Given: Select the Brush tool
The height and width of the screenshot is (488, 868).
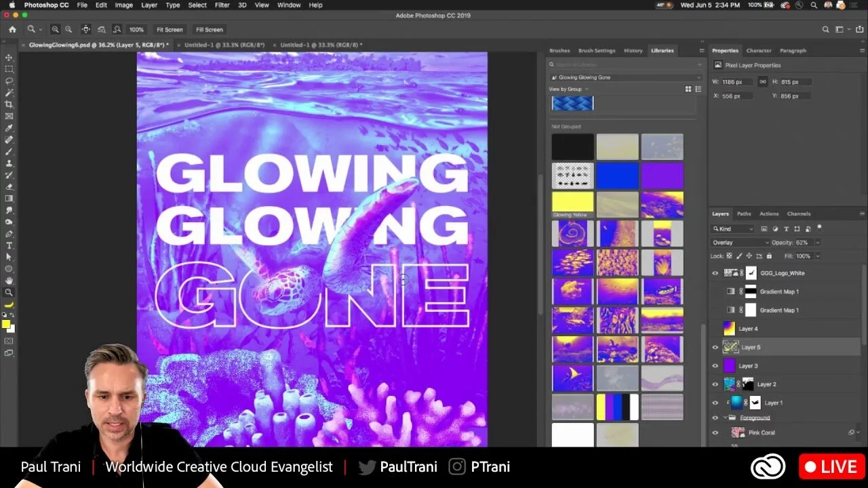Looking at the screenshot, I should pyautogui.click(x=9, y=151).
